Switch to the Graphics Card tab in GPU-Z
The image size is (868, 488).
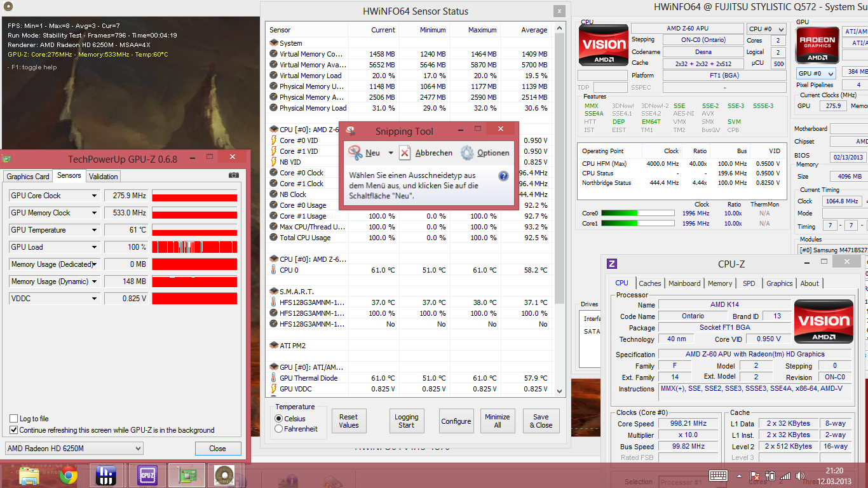click(28, 177)
